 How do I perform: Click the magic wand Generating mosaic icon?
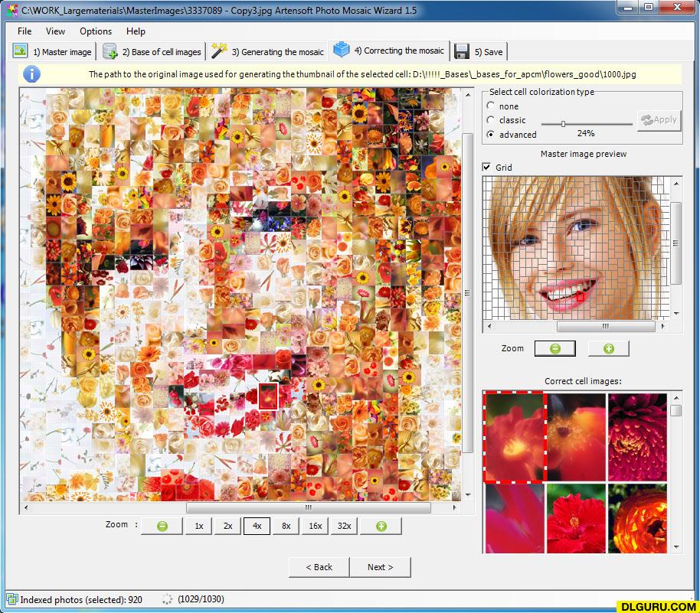point(219,51)
